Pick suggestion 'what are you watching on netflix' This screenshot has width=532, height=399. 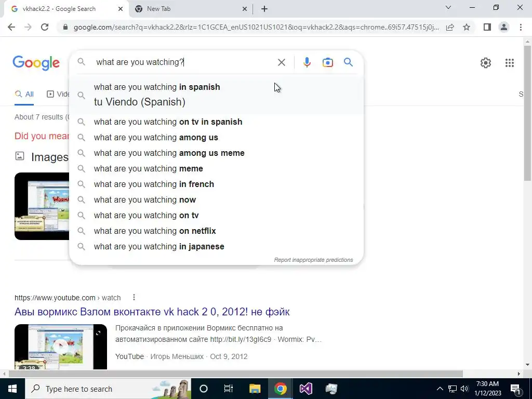(x=216, y=231)
